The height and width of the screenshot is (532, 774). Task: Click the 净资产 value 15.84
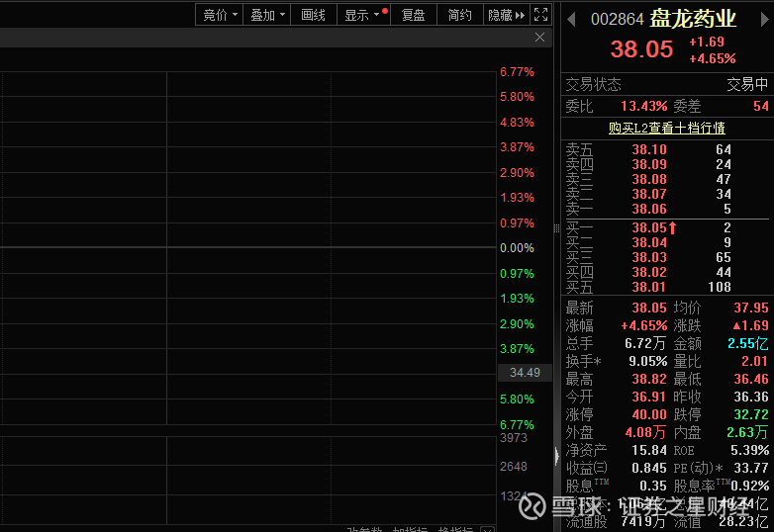(x=649, y=450)
